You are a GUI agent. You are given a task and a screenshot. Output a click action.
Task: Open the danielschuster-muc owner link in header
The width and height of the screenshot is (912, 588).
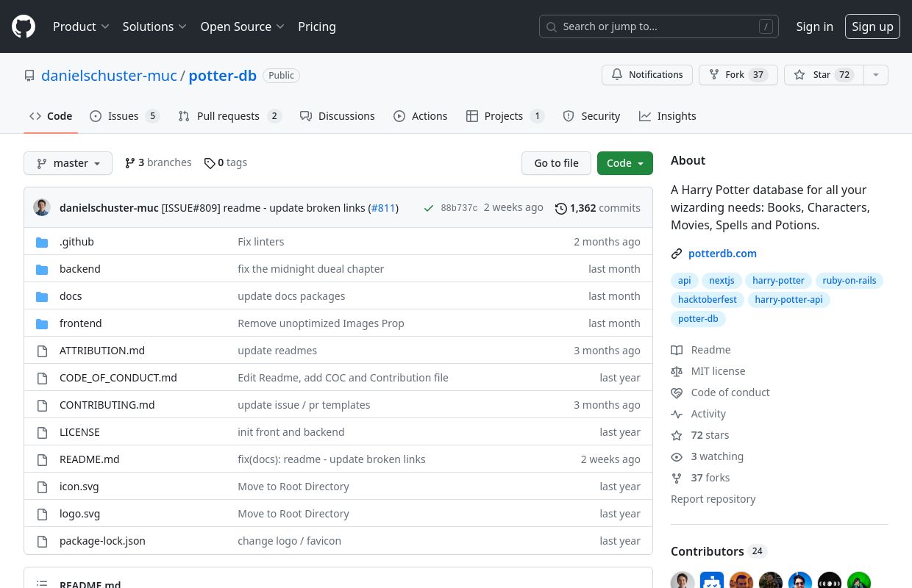tap(109, 75)
